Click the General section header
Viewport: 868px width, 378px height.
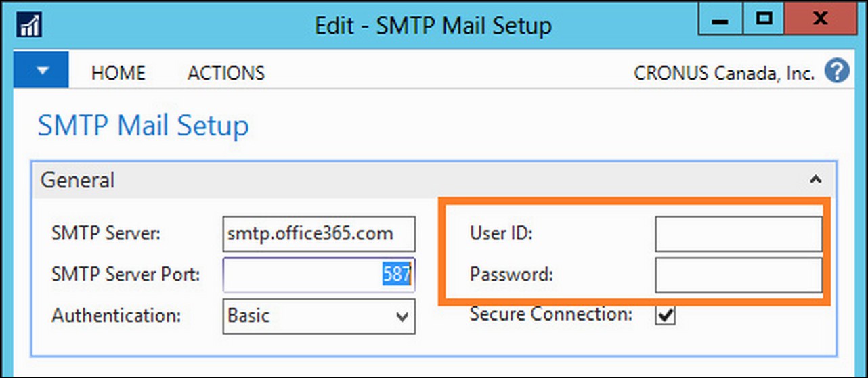pos(433,180)
